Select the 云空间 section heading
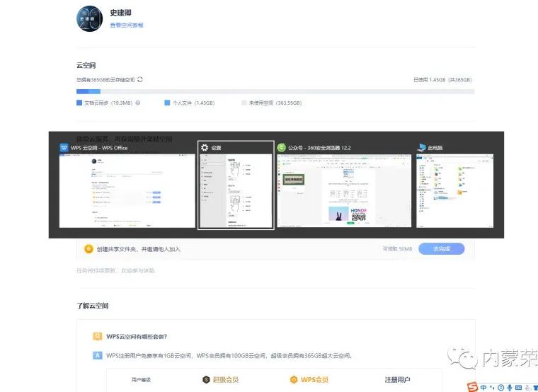 [x=86, y=65]
